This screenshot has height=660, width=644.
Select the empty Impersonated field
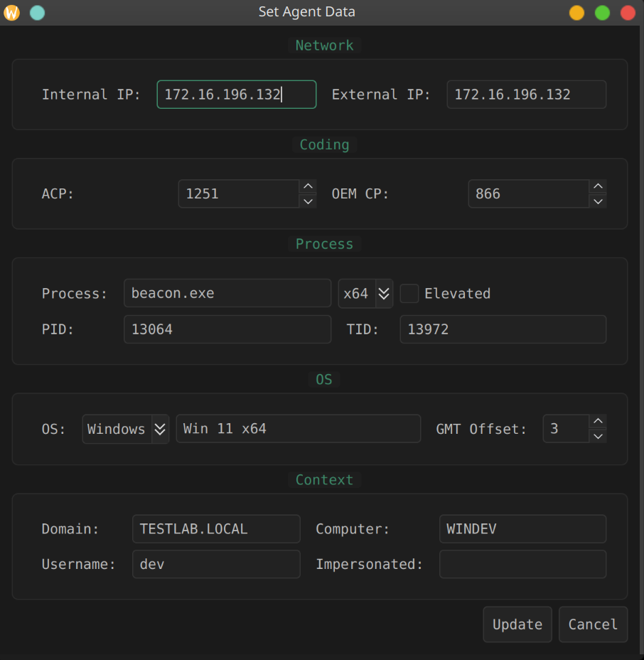point(522,564)
